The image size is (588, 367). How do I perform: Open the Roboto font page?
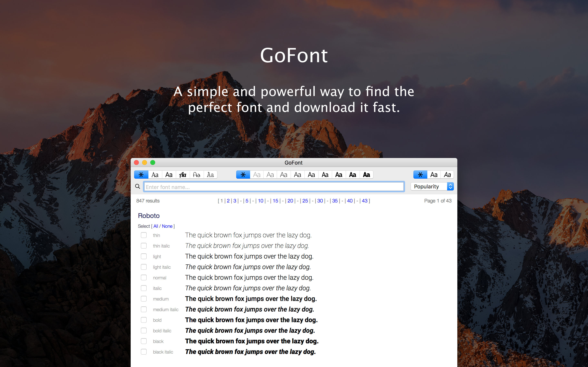148,216
